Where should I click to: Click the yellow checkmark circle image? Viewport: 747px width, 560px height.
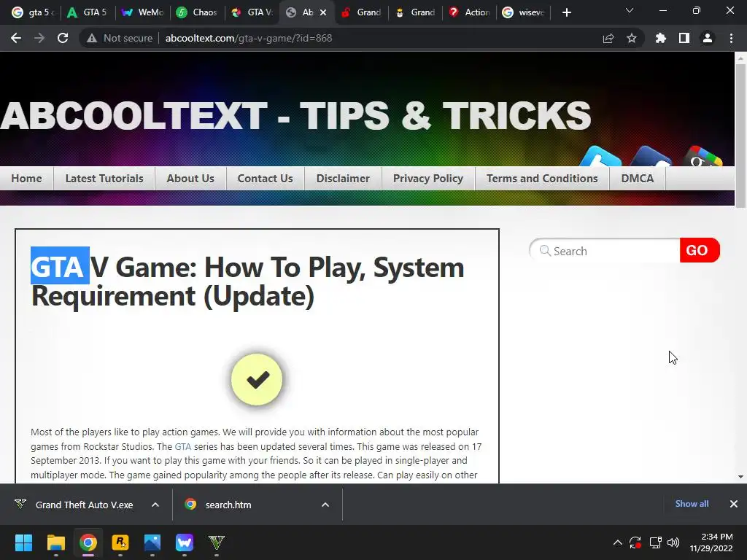[257, 379]
